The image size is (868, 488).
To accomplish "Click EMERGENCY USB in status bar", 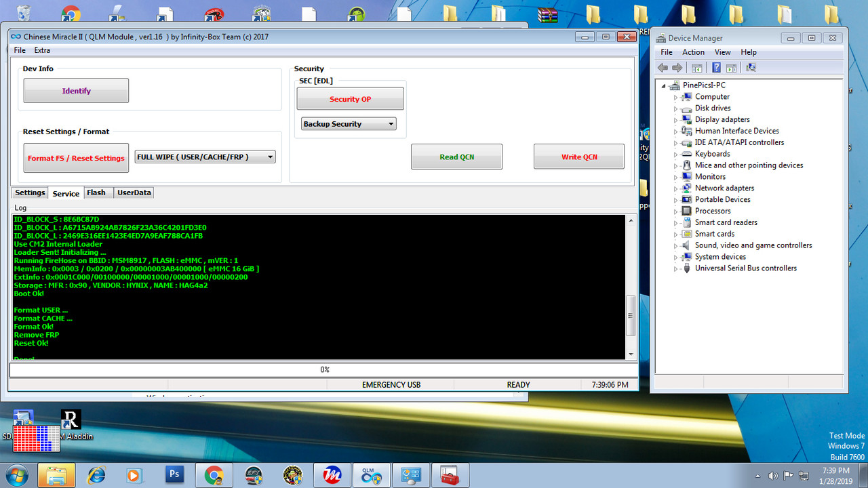I will pyautogui.click(x=391, y=385).
